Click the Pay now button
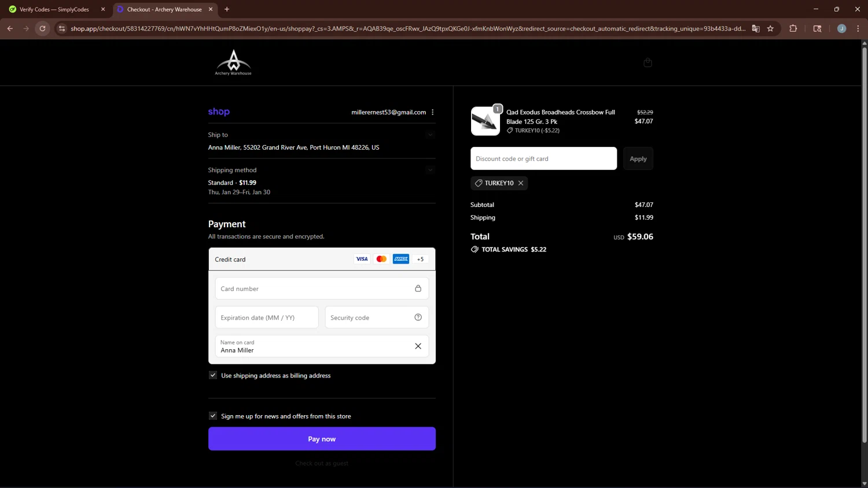 click(x=322, y=439)
